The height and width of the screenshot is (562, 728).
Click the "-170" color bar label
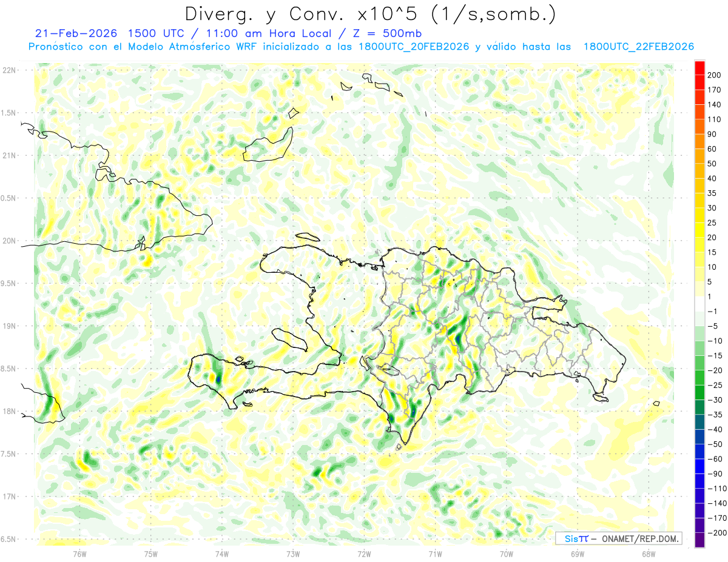pyautogui.click(x=716, y=518)
